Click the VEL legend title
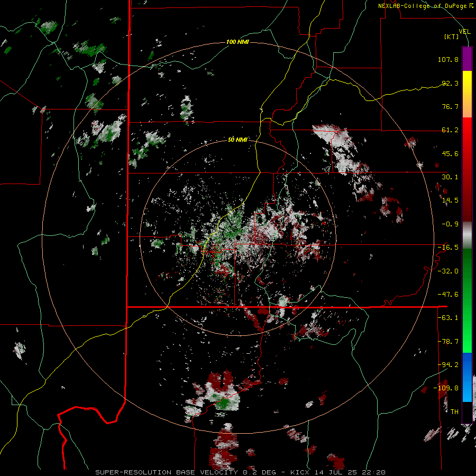Screen dimensions: 476x476 (464, 31)
